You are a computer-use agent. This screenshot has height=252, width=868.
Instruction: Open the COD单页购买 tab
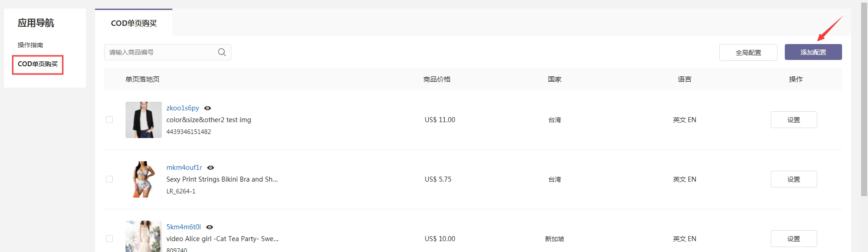(134, 23)
